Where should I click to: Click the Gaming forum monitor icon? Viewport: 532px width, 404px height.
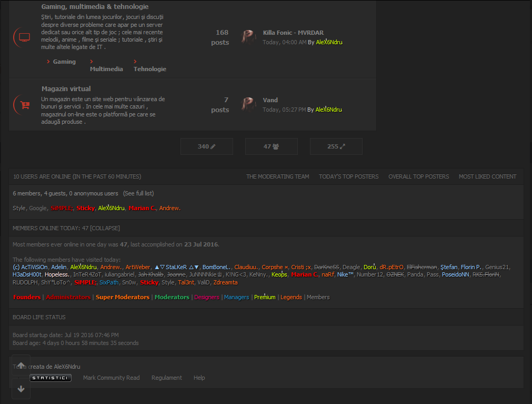(24, 37)
